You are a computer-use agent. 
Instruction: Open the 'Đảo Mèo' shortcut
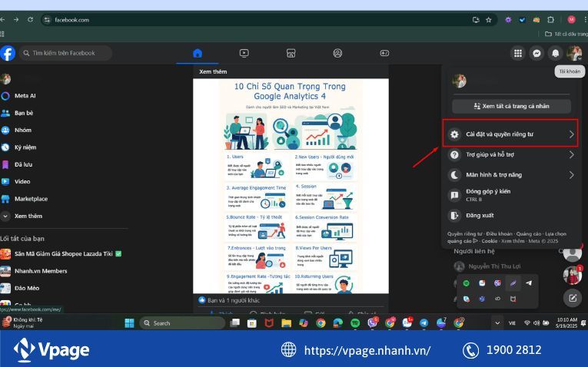27,289
